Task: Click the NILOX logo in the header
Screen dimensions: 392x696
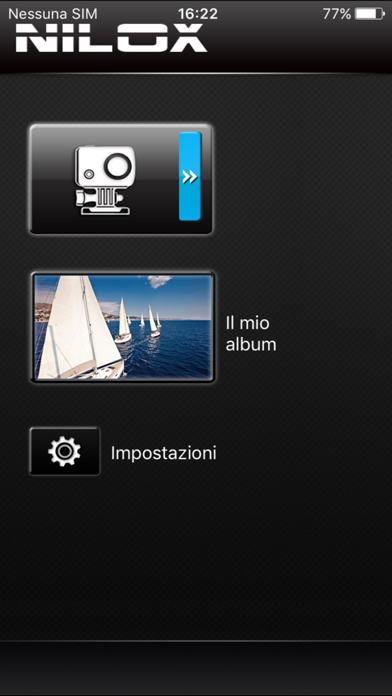Action: (x=112, y=38)
